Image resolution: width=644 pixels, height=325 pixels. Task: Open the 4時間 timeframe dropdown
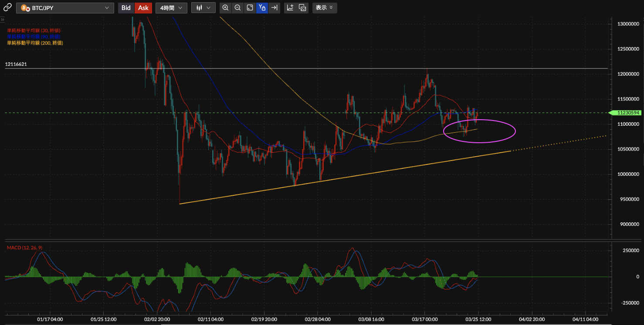pos(171,8)
